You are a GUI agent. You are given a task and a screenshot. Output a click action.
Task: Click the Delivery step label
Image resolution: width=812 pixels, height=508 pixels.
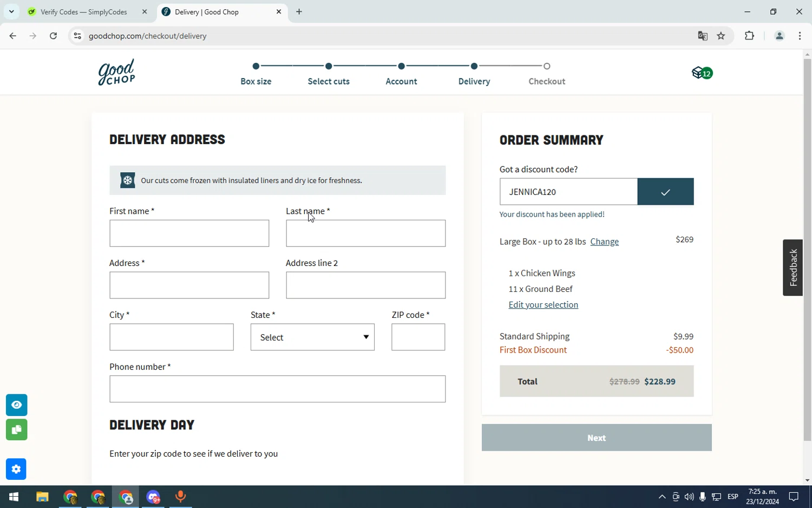[x=474, y=81]
